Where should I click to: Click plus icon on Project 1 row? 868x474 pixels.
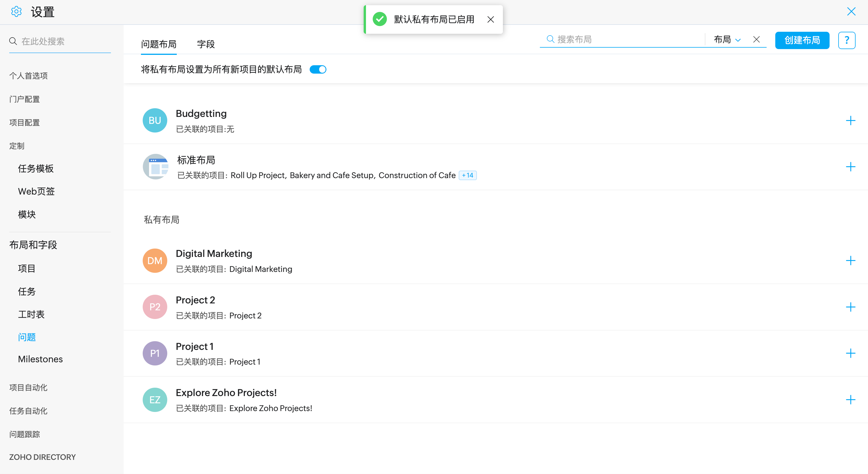[850, 353]
